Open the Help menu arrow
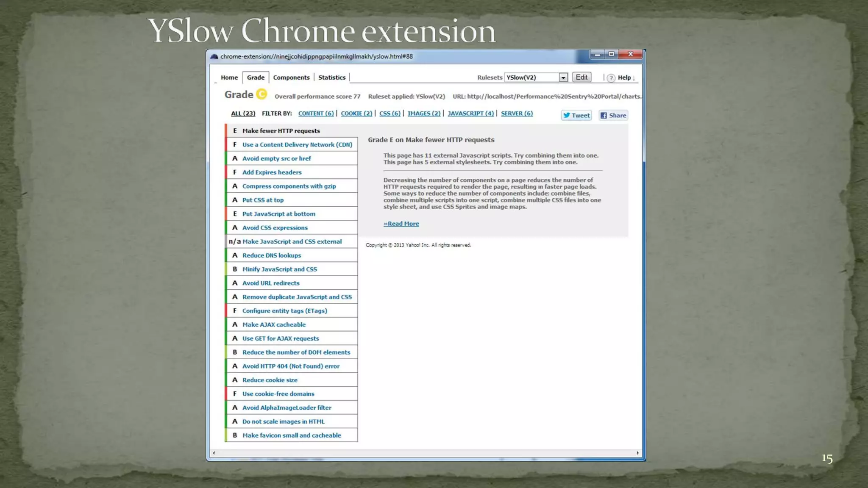 [x=634, y=78]
